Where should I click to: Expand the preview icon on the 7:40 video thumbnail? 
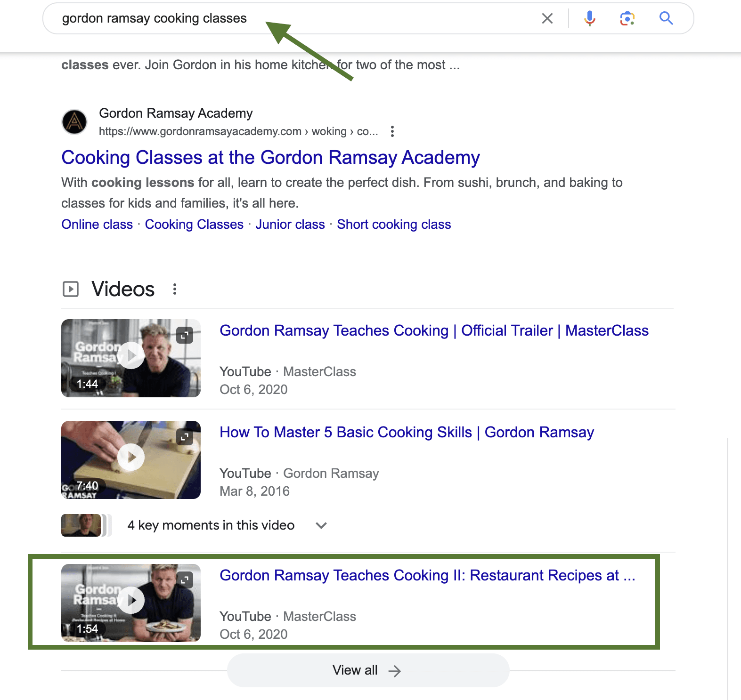(x=185, y=437)
